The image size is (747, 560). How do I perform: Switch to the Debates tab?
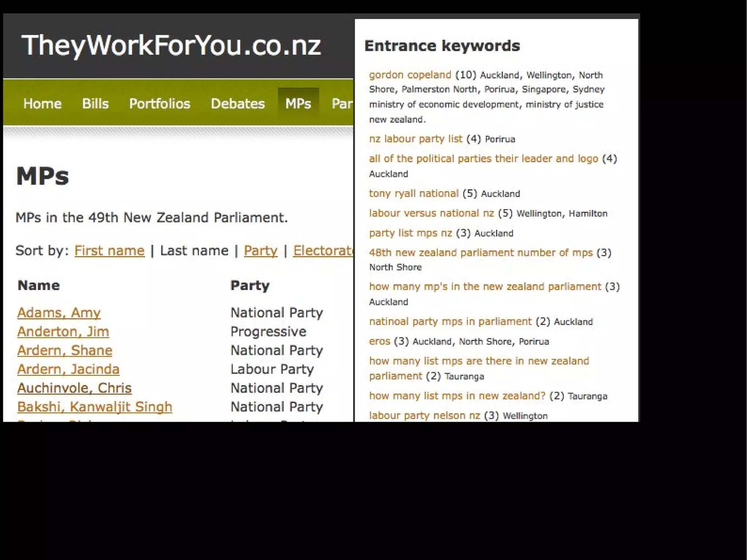coord(237,104)
